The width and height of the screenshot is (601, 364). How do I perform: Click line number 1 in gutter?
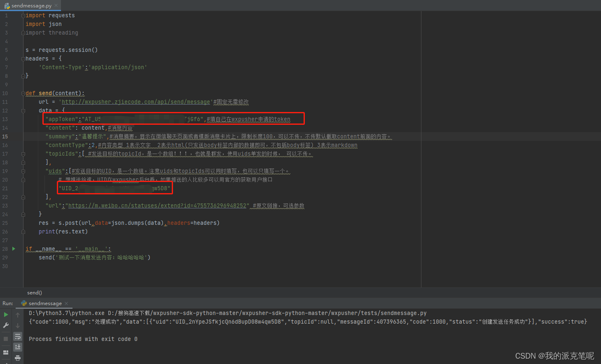(x=6, y=16)
